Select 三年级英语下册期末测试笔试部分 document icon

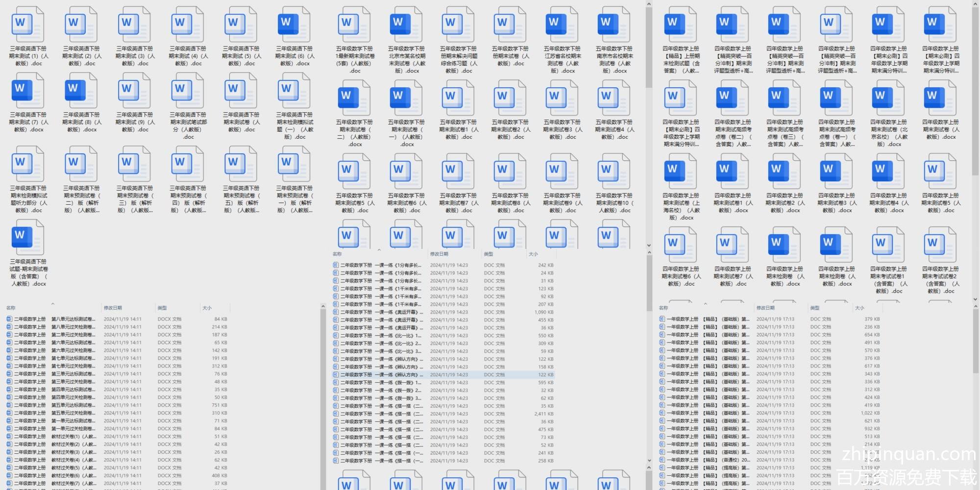(x=188, y=91)
